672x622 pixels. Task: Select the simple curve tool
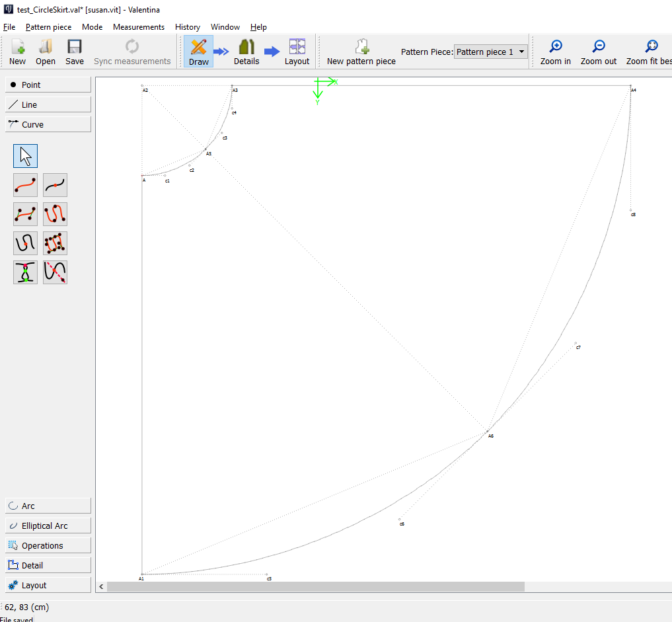(x=25, y=185)
